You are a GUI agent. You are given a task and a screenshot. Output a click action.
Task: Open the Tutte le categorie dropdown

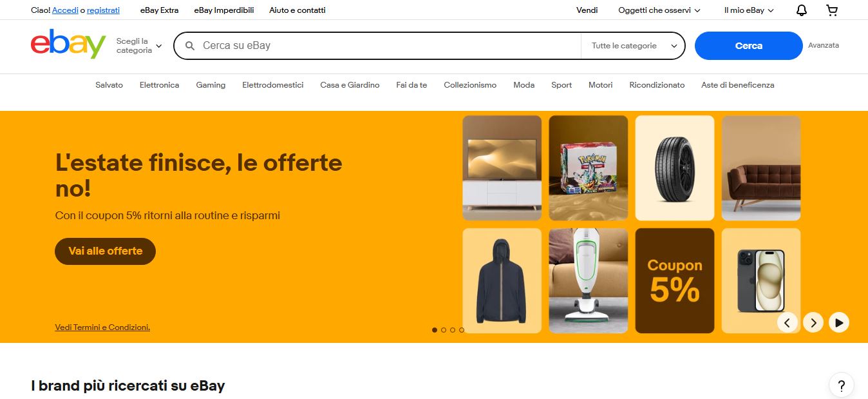coord(633,46)
